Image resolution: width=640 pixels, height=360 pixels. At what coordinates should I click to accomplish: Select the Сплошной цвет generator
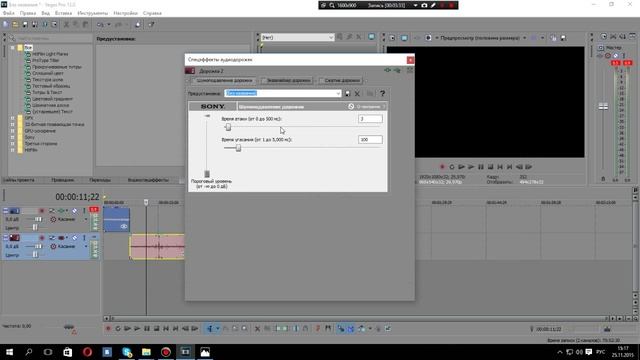coord(48,73)
